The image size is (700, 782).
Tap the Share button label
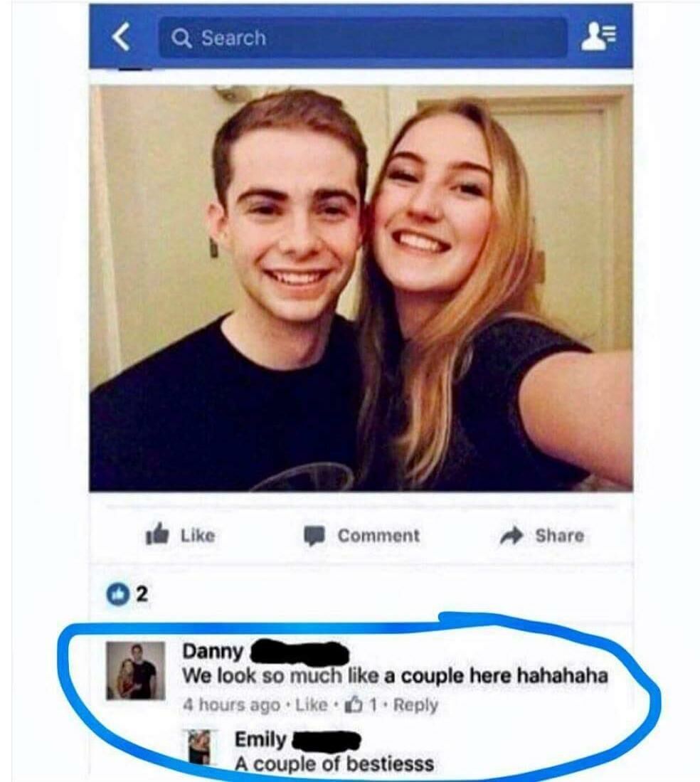coord(559,536)
